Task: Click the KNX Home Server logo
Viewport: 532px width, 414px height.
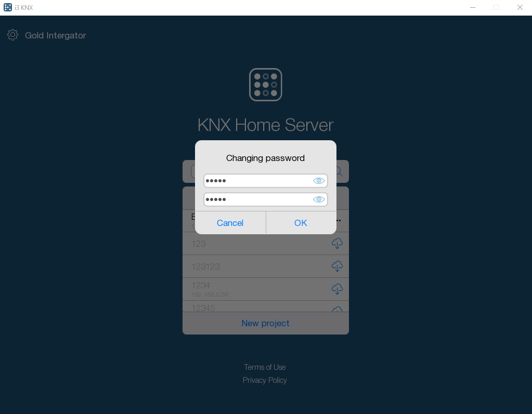Action: pyautogui.click(x=265, y=84)
